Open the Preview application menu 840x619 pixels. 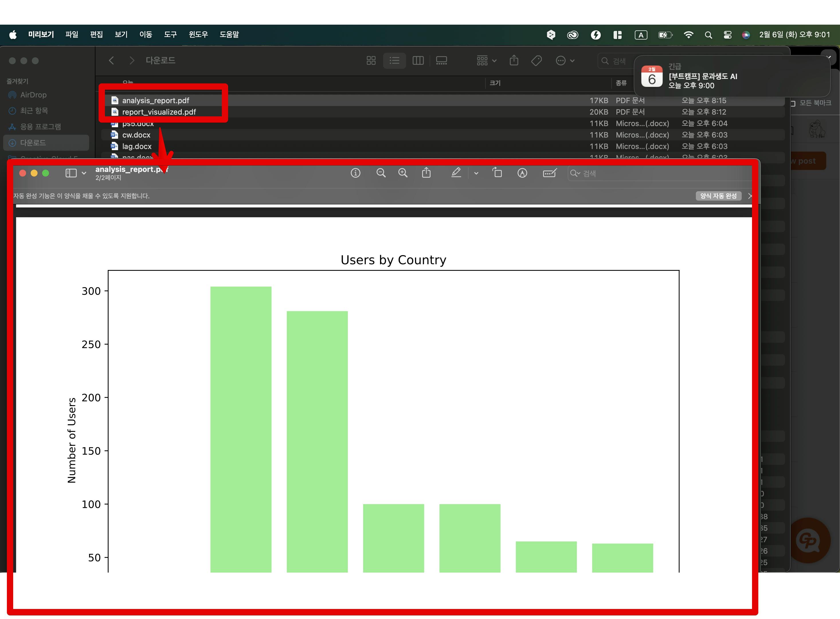click(41, 34)
